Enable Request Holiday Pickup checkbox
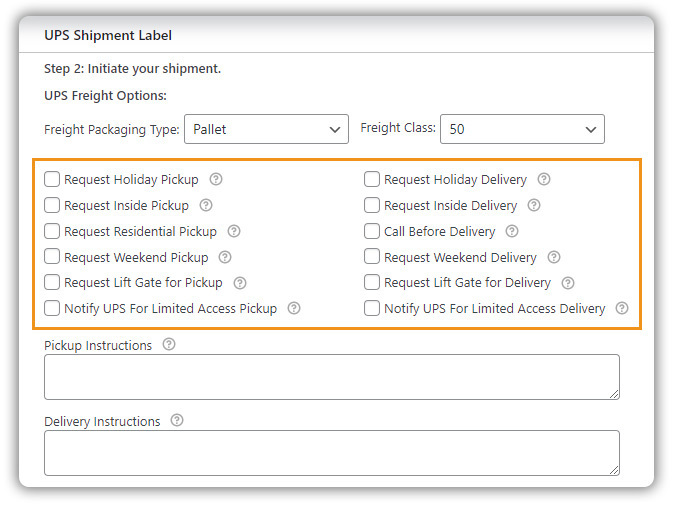675x508 pixels. (x=52, y=179)
